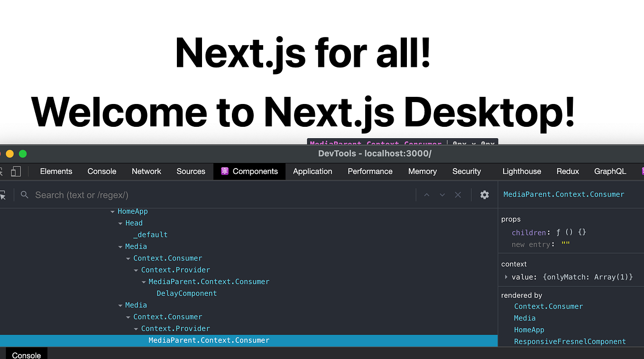Go to next search result arrow
The width and height of the screenshot is (644, 359).
tap(442, 195)
